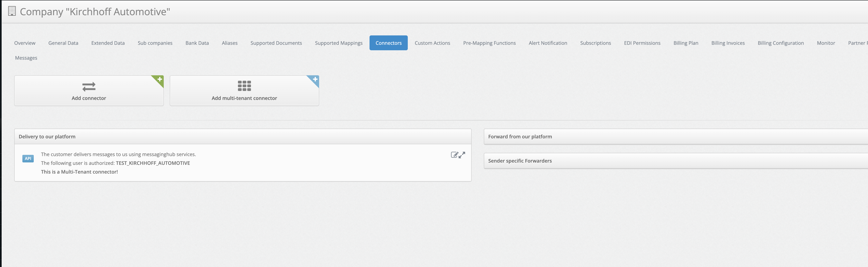Select the EDI Permissions tab
The image size is (868, 267).
click(642, 43)
